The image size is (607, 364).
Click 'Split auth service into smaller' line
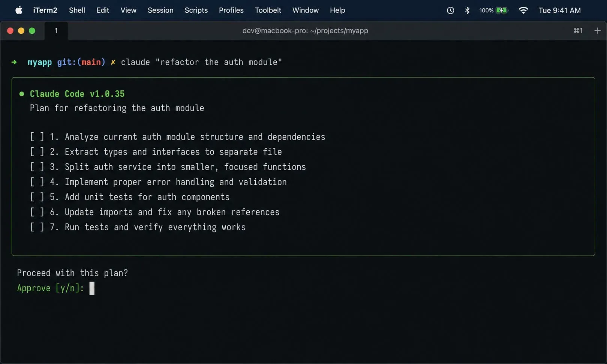click(185, 167)
